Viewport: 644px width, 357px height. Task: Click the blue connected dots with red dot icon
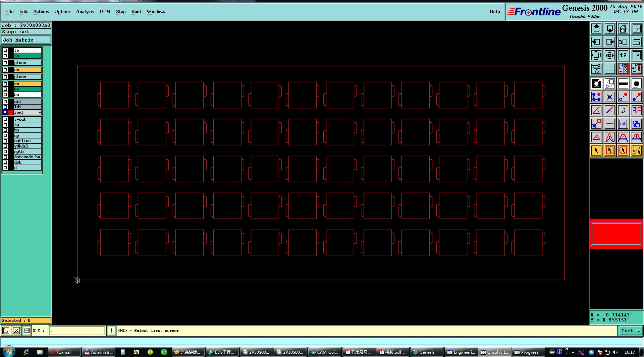[596, 97]
